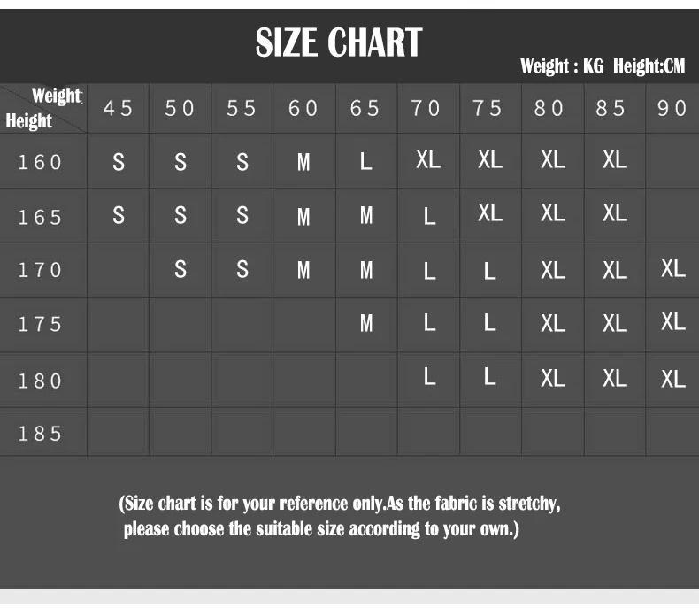The image size is (699, 616).
Task: Click size S for height 170, weight 50
Action: 181,269
